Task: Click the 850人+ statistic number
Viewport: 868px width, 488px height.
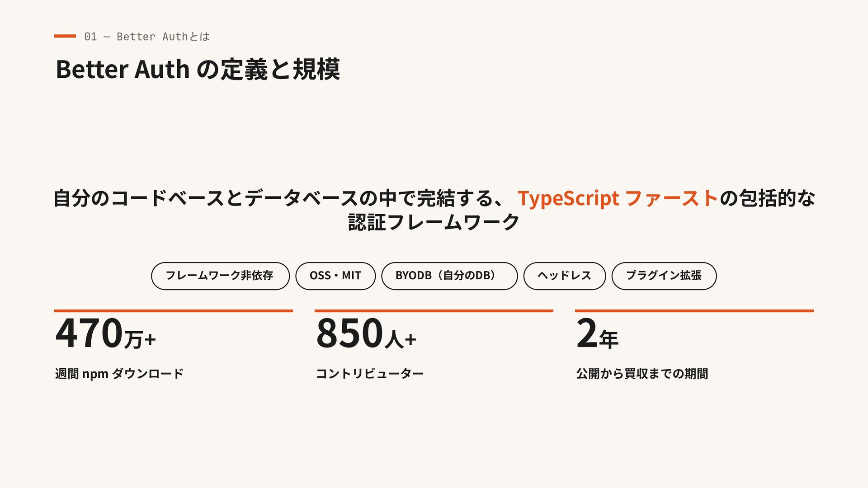Action: tap(366, 333)
